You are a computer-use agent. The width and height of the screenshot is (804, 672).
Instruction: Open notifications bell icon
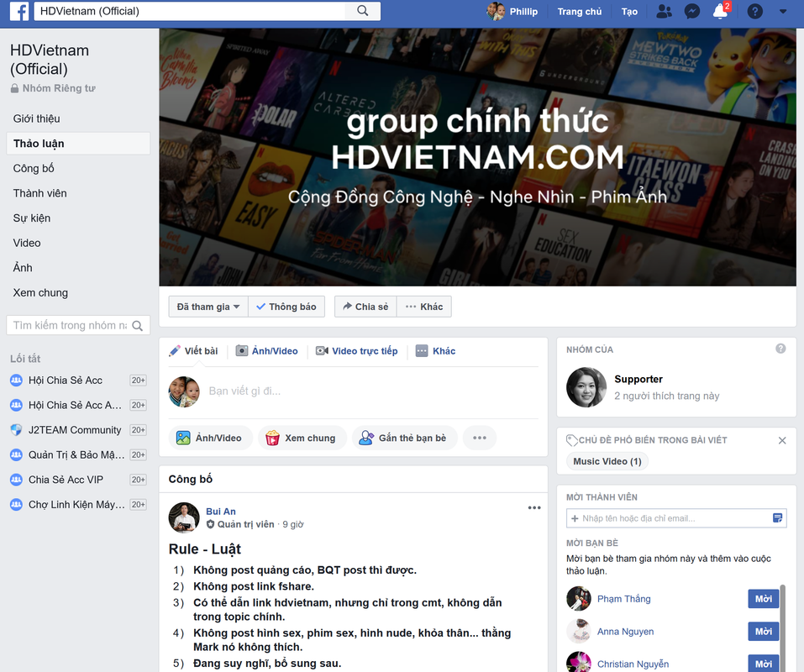(x=721, y=11)
